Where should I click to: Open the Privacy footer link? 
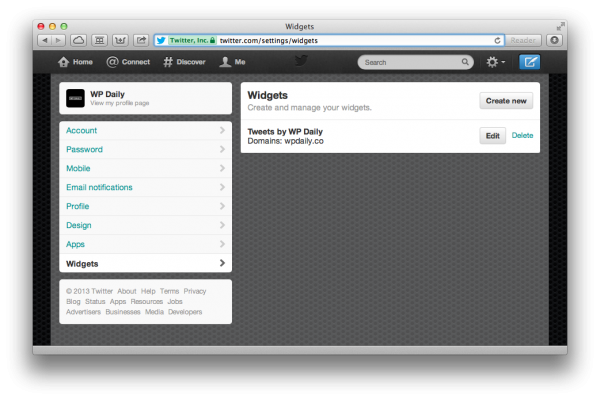pyautogui.click(x=195, y=291)
